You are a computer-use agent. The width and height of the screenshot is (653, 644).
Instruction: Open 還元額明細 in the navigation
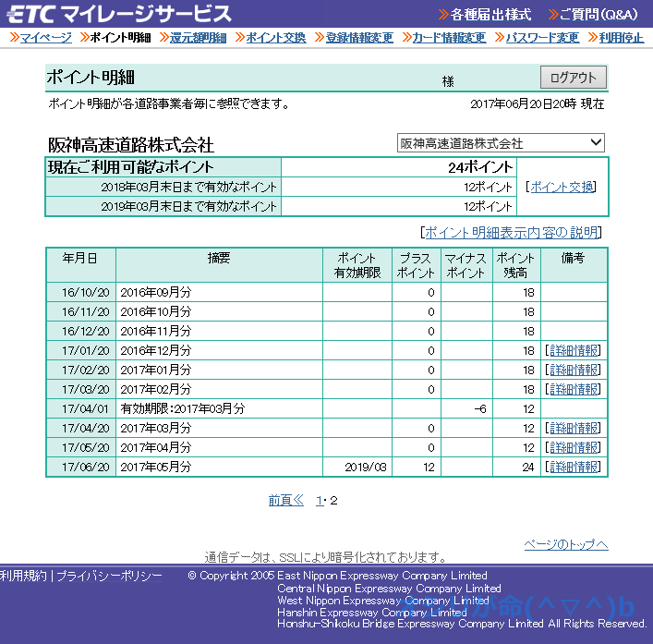[198, 38]
